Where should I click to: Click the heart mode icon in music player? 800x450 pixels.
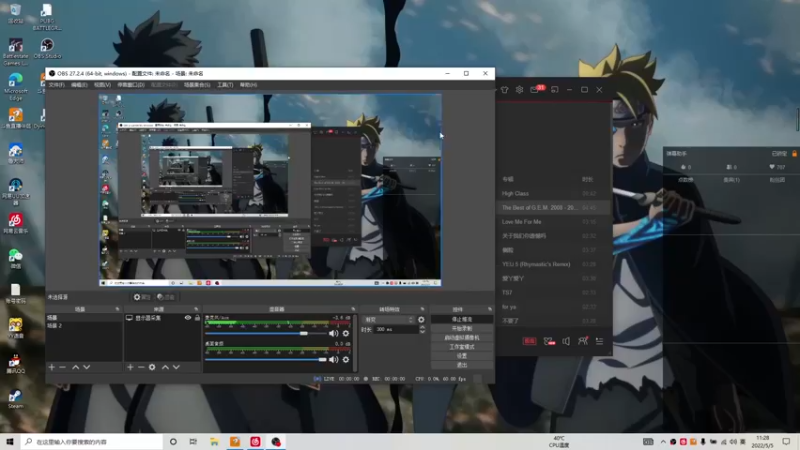pos(548,341)
